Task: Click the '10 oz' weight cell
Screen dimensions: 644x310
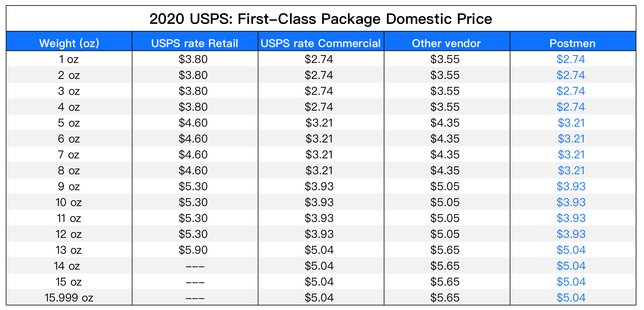Action: point(69,202)
